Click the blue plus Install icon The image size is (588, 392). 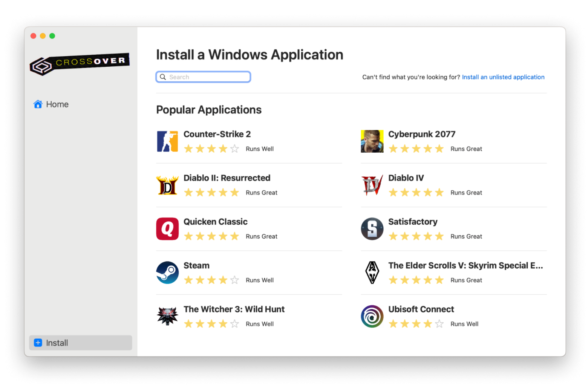coord(38,343)
